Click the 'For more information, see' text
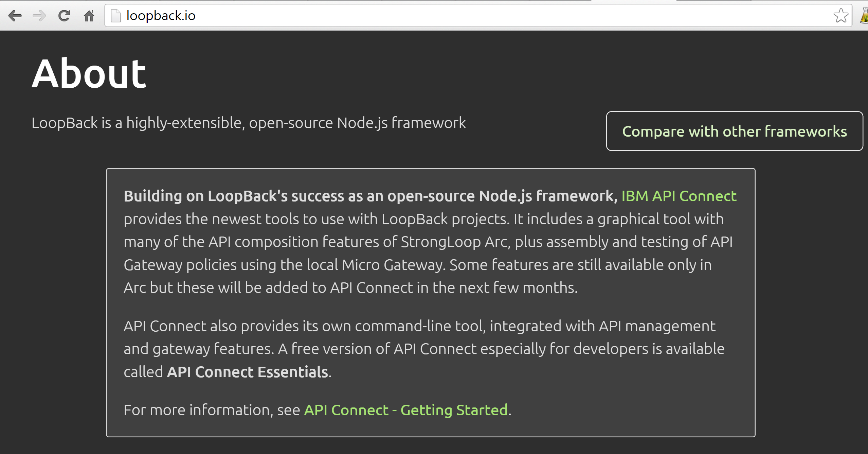Screen dimensions: 868x454 coord(212,410)
